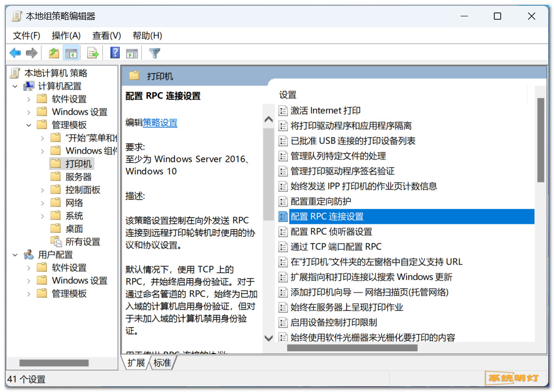This screenshot has width=554, height=392.
Task: Click the Forward arrow toolbar icon
Action: [32, 53]
